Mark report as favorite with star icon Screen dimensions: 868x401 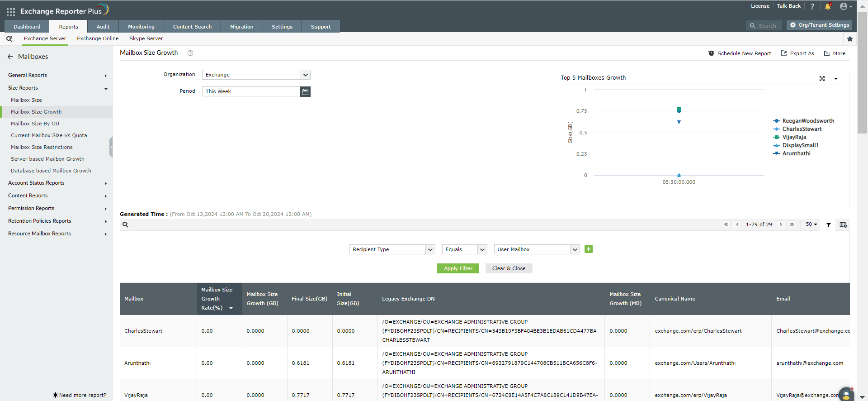850,39
